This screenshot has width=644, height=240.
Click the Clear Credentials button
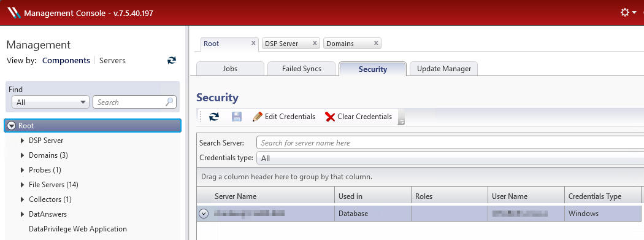(359, 117)
